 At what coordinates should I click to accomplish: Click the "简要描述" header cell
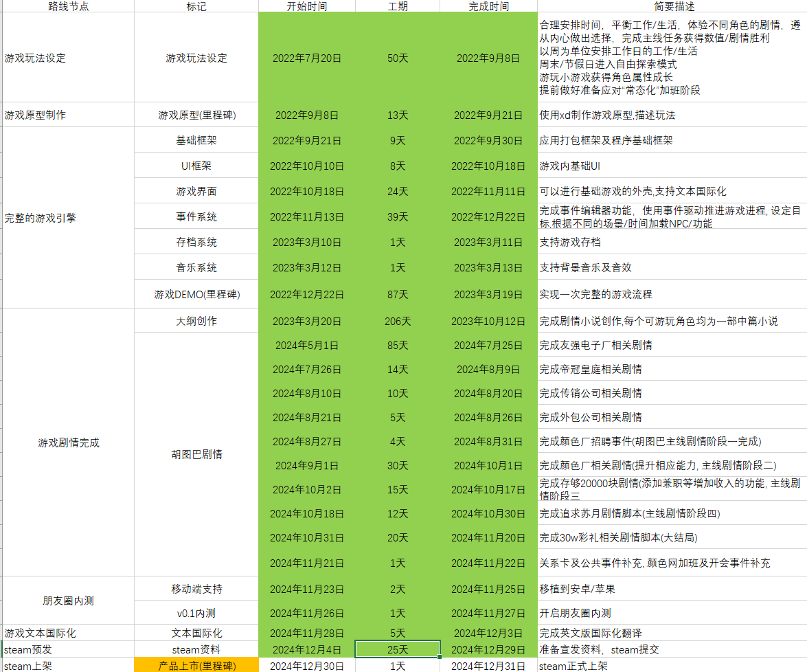click(672, 6)
